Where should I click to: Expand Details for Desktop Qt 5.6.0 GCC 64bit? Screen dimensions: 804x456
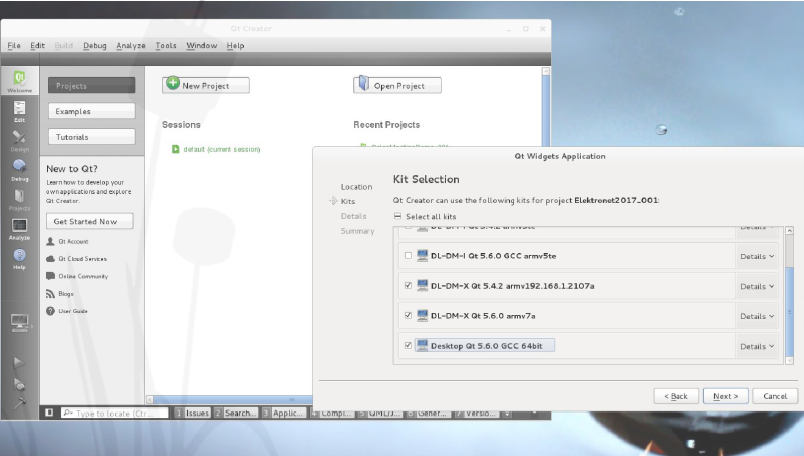point(757,346)
